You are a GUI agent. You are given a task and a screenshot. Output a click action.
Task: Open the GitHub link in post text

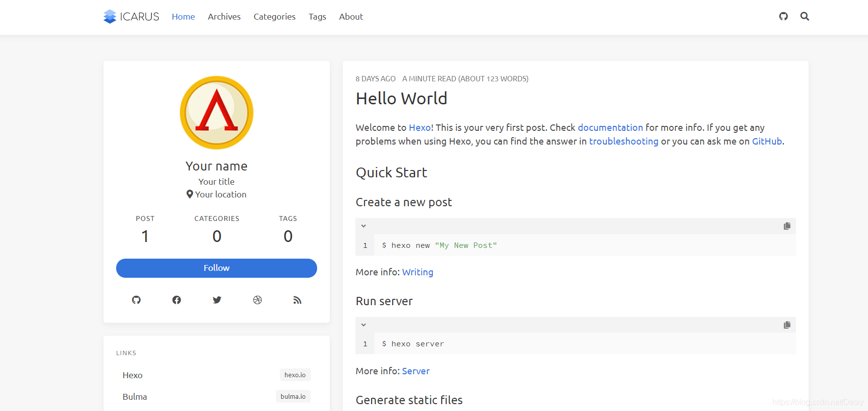coord(767,142)
